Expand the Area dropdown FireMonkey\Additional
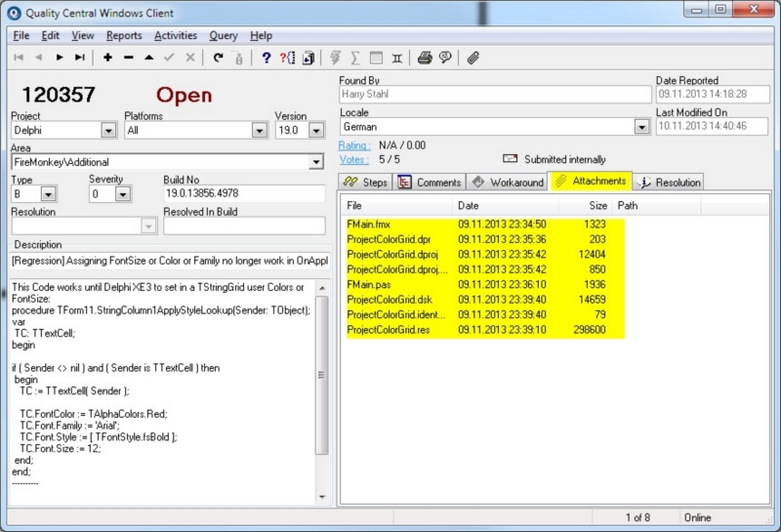 pyautogui.click(x=315, y=162)
